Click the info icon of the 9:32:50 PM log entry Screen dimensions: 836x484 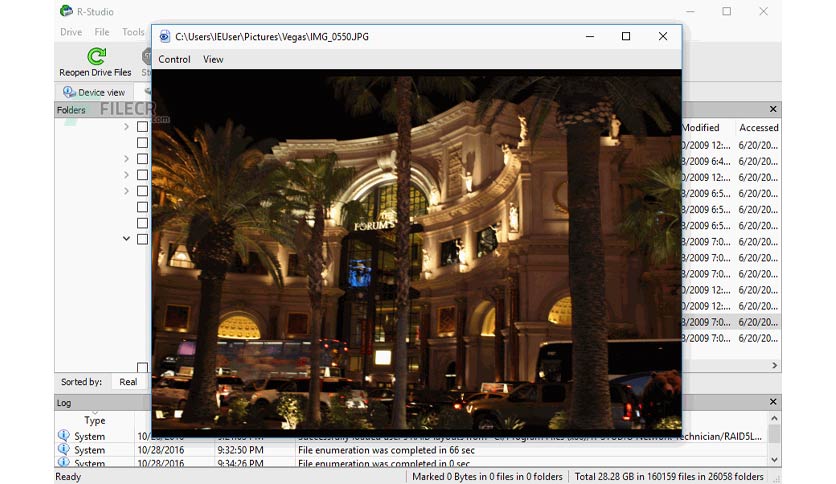[x=63, y=449]
